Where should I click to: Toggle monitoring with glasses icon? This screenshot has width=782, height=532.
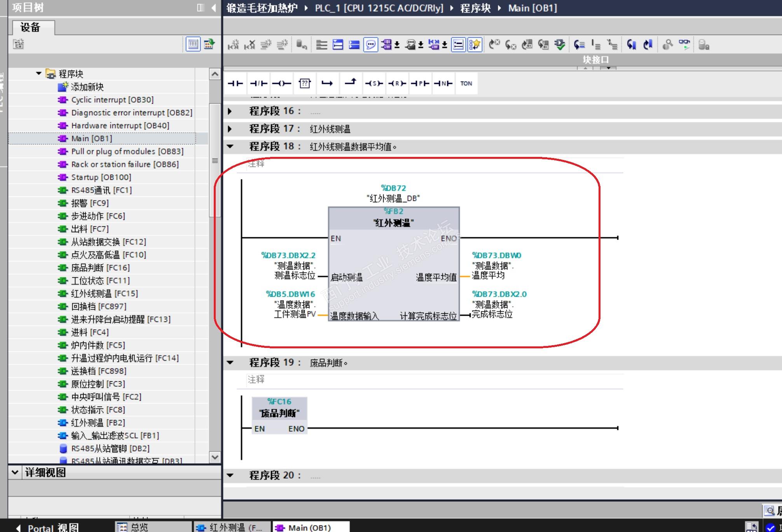pyautogui.click(x=684, y=45)
